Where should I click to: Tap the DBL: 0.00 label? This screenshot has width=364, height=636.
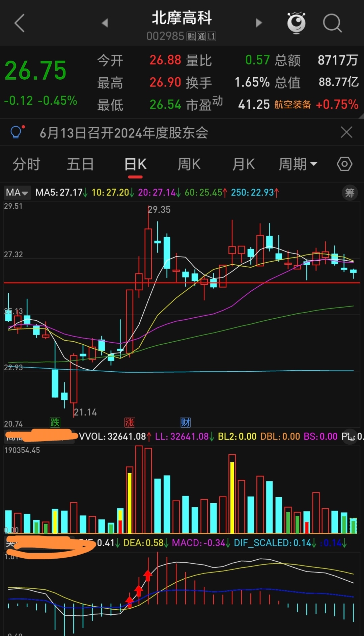pos(280,436)
